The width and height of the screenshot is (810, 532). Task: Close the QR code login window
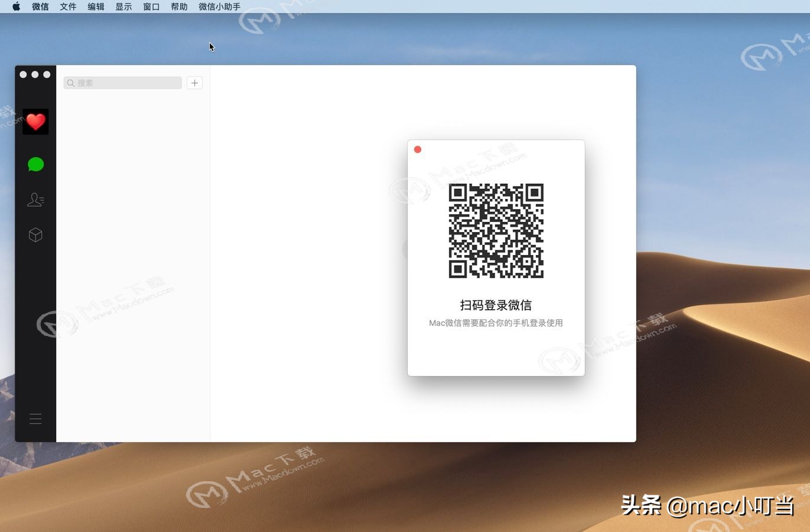pyautogui.click(x=418, y=149)
